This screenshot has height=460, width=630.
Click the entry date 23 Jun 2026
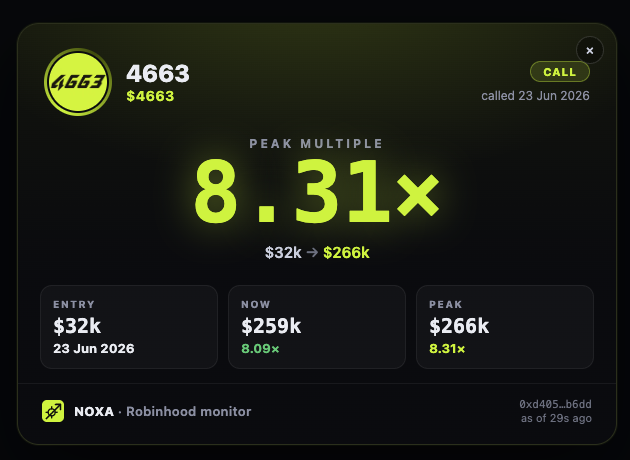pyautogui.click(x=94, y=348)
